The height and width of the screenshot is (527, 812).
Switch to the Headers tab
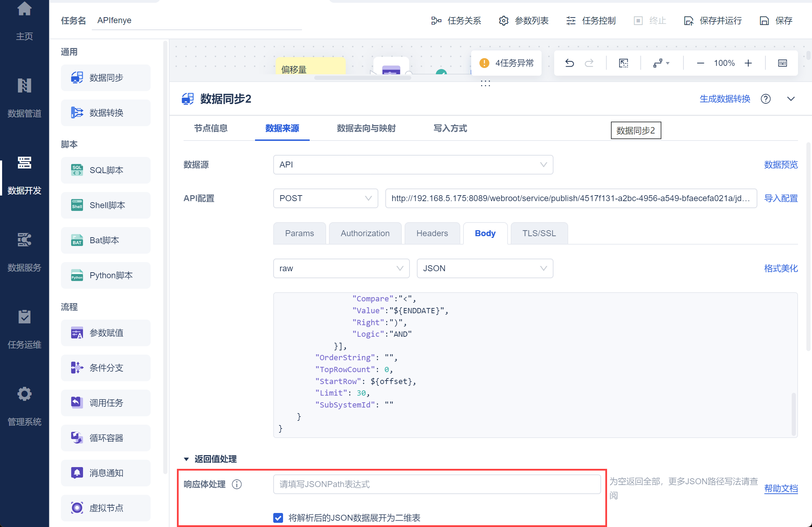tap(432, 233)
